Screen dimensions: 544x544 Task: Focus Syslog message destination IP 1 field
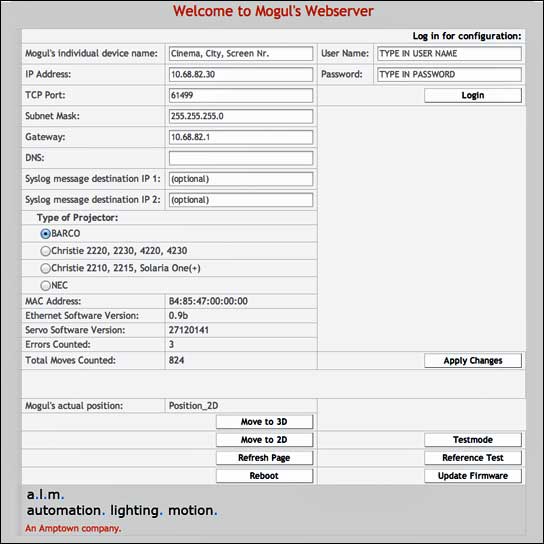(x=241, y=179)
